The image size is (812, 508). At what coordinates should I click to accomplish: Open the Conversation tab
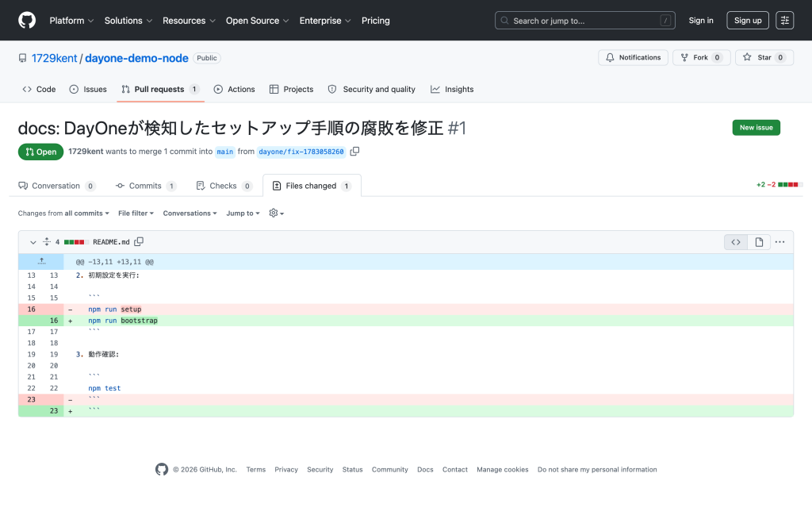point(56,186)
